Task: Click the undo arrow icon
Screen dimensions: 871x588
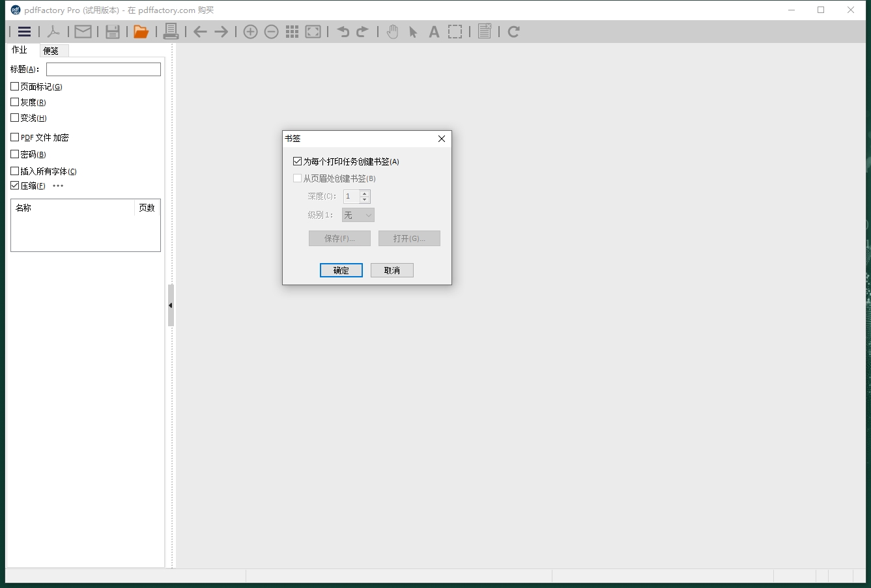Action: [x=343, y=31]
